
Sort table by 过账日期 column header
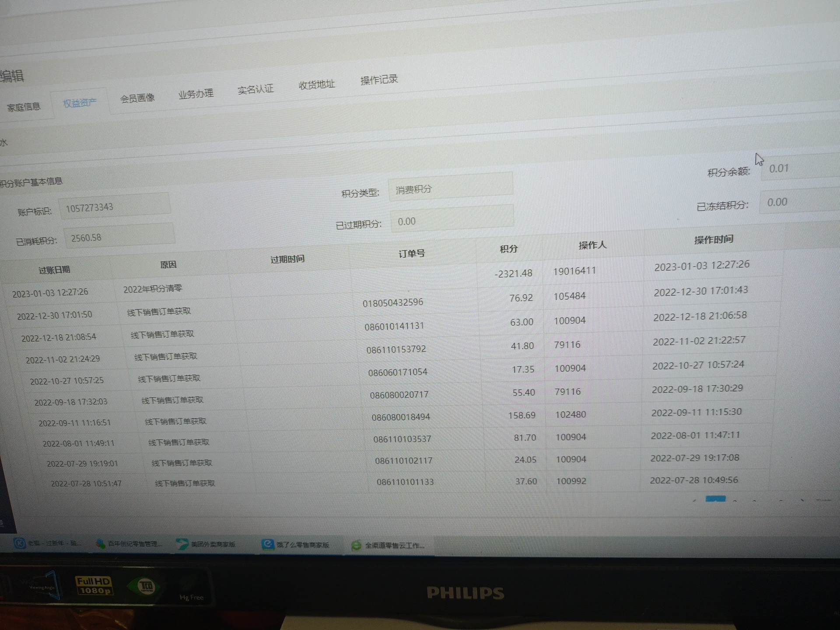54,270
